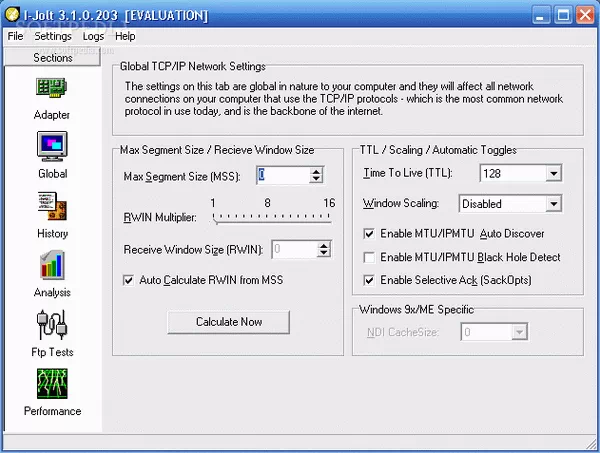The width and height of the screenshot is (600, 453).
Task: Click the Performance label in sidebar
Action: tap(52, 411)
